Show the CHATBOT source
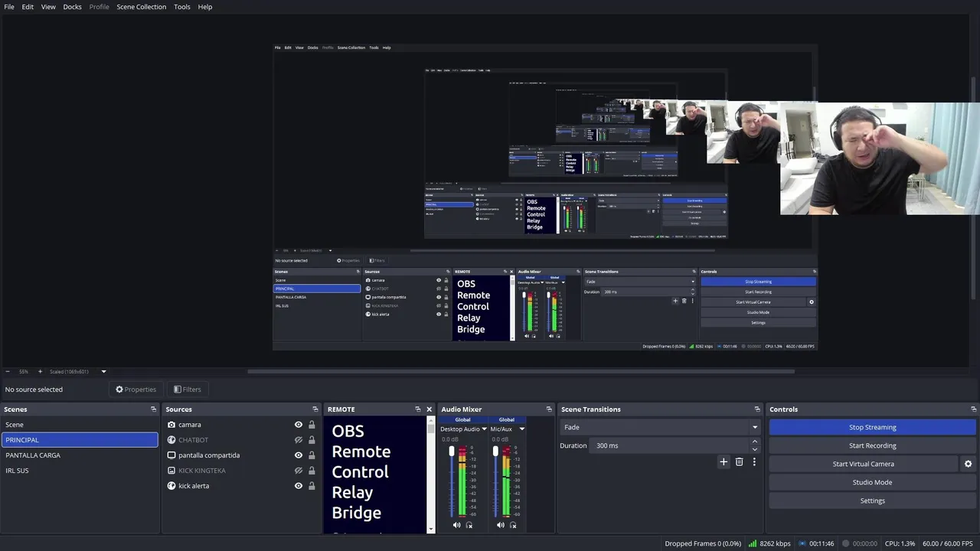 pyautogui.click(x=299, y=440)
